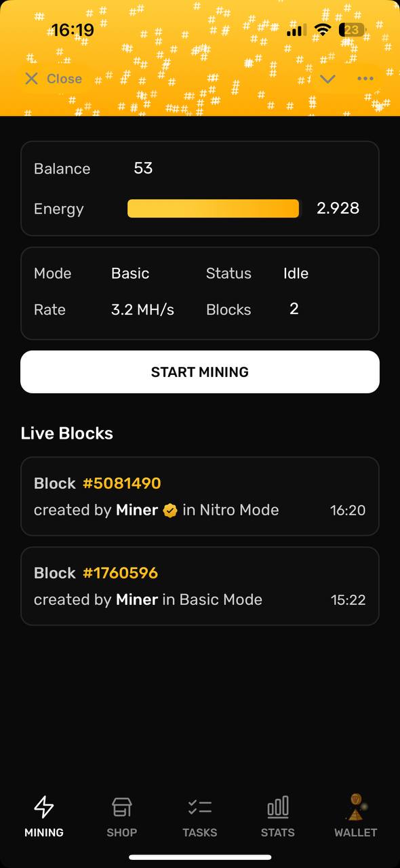Image resolution: width=400 pixels, height=868 pixels.
Task: Switch to the SHOP tab
Action: click(x=121, y=817)
